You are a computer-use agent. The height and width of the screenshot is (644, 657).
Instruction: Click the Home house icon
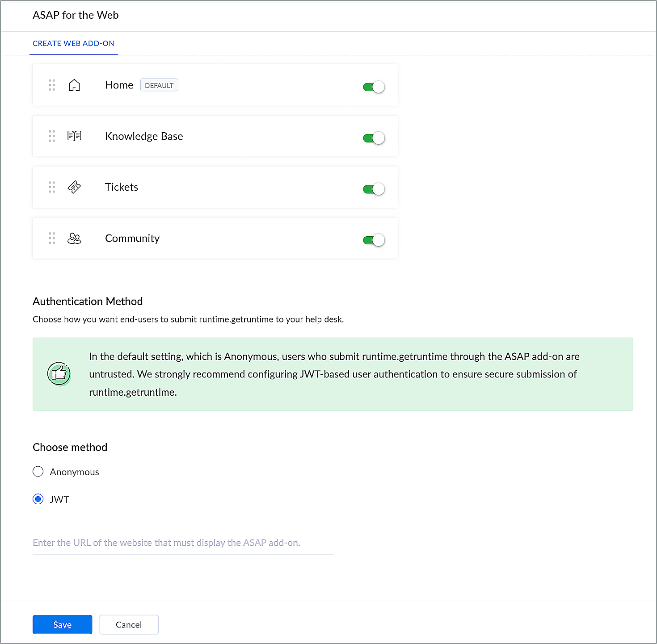[74, 85]
